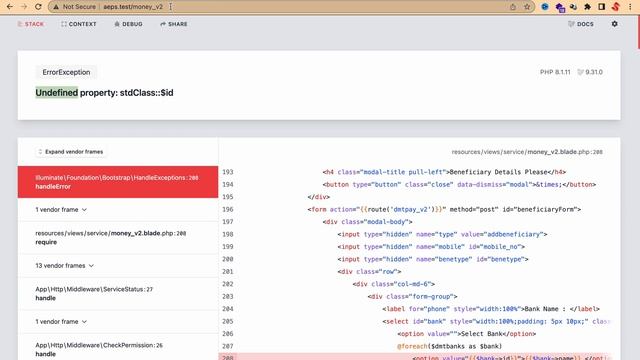This screenshot has width=640, height=360.
Task: Open Ignition settings gear icon
Action: tap(614, 24)
